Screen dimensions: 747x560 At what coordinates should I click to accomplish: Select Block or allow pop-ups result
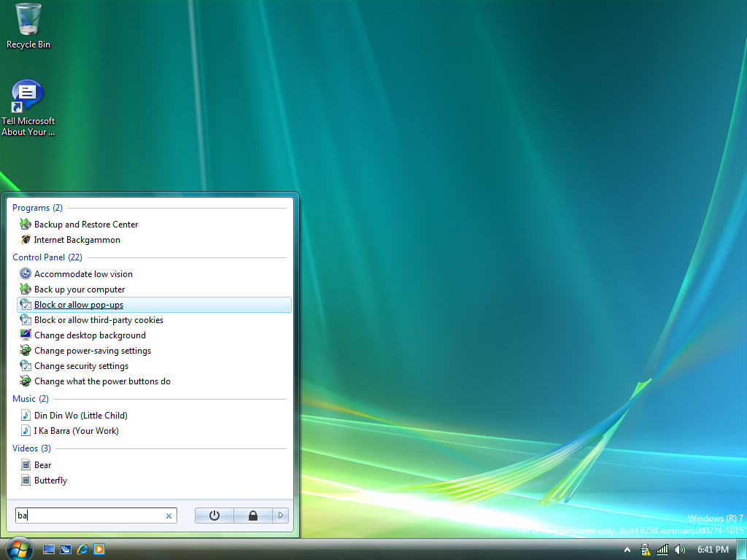tap(78, 305)
